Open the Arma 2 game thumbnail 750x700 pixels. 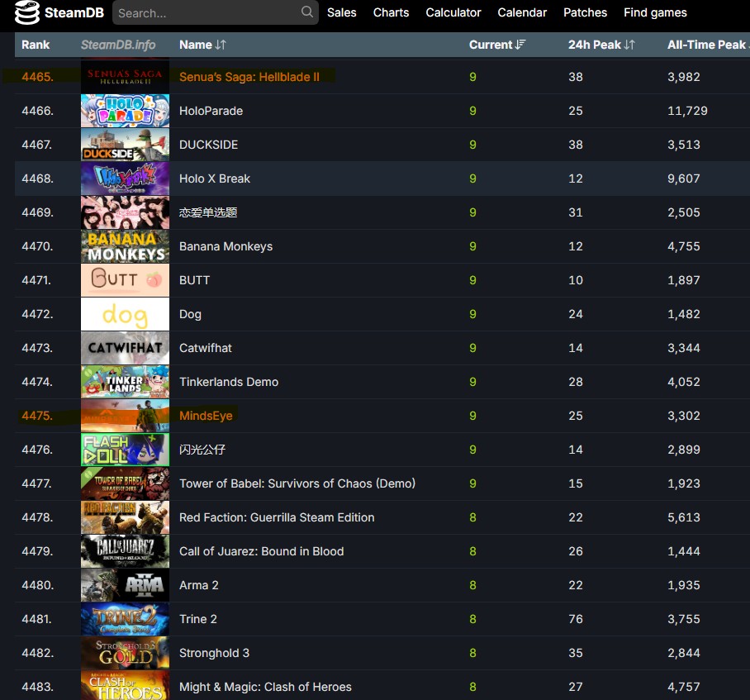click(x=125, y=585)
